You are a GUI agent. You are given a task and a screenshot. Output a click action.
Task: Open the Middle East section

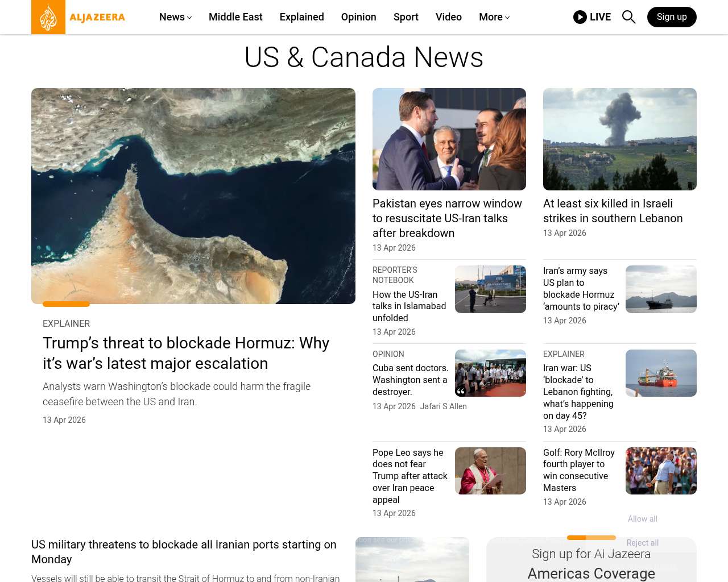point(235,17)
